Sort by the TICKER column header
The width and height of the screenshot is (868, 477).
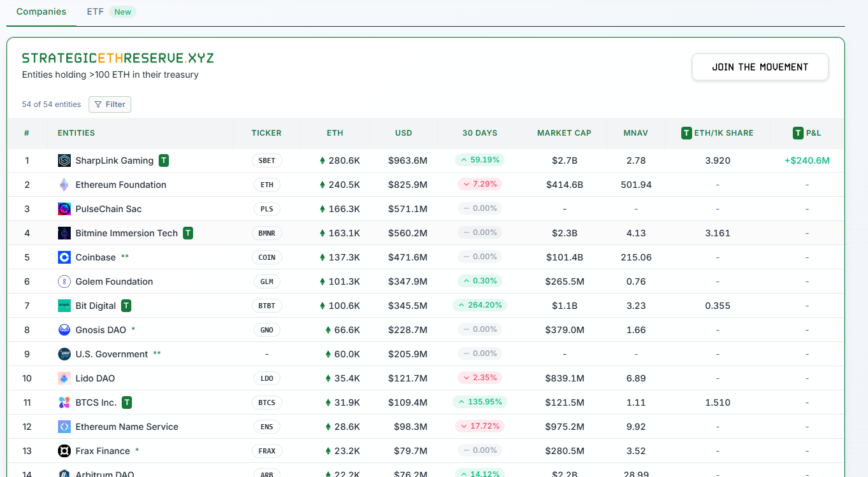[x=266, y=133]
